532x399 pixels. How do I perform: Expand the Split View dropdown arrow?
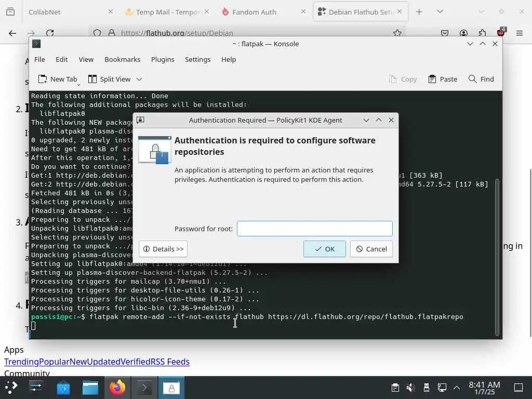pyautogui.click(x=139, y=79)
